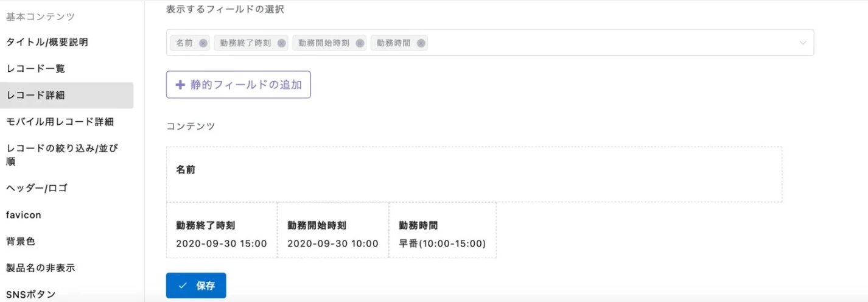Click inside the field selection input box
This screenshot has height=302, width=868.
609,43
